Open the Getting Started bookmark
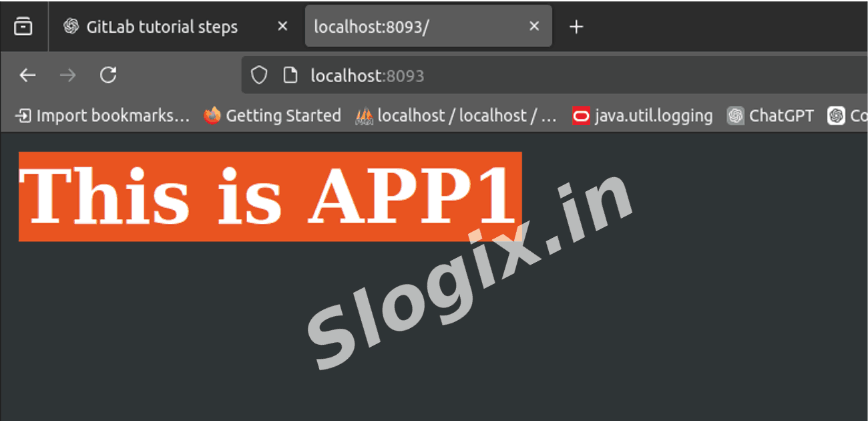This screenshot has width=868, height=421. [272, 116]
